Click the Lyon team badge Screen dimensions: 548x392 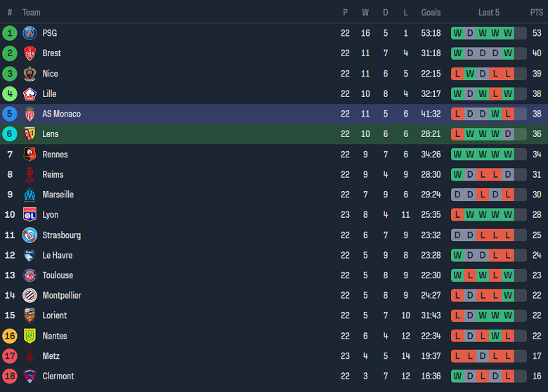point(30,215)
